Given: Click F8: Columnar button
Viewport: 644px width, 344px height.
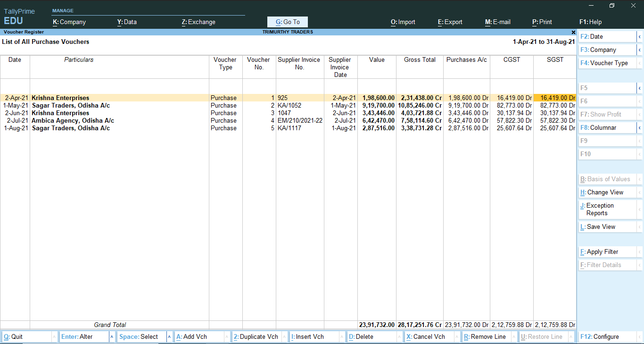Looking at the screenshot, I should tap(607, 127).
